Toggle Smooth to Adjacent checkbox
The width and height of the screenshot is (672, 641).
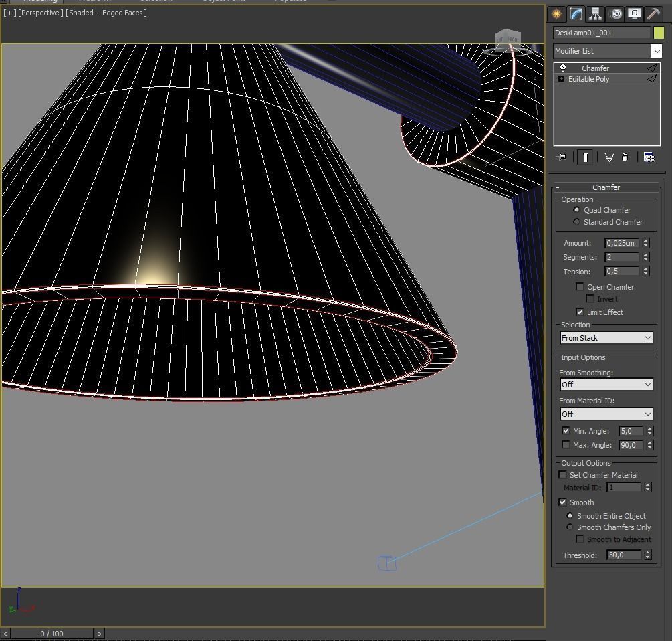click(x=580, y=539)
